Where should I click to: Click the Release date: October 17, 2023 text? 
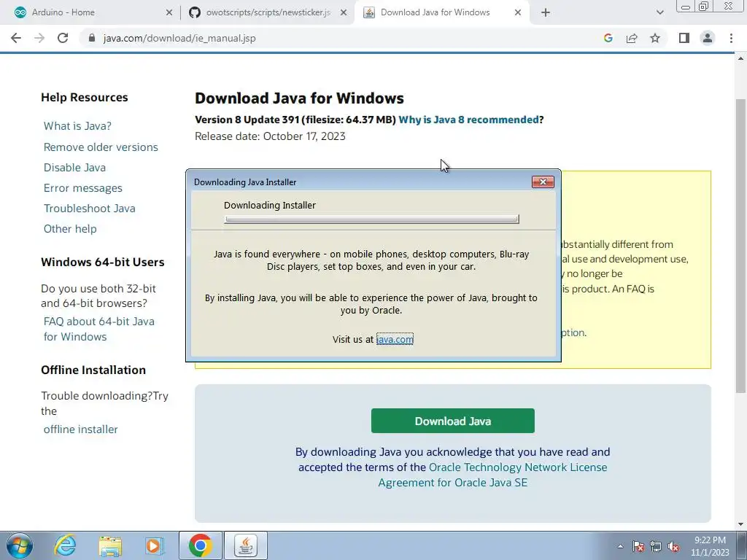[x=270, y=136]
